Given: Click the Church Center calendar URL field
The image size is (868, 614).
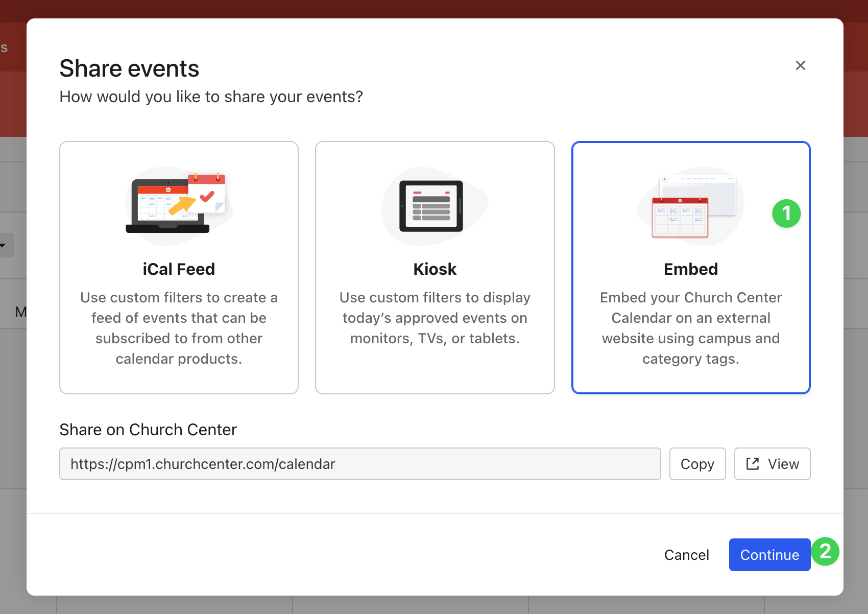Looking at the screenshot, I should tap(360, 464).
